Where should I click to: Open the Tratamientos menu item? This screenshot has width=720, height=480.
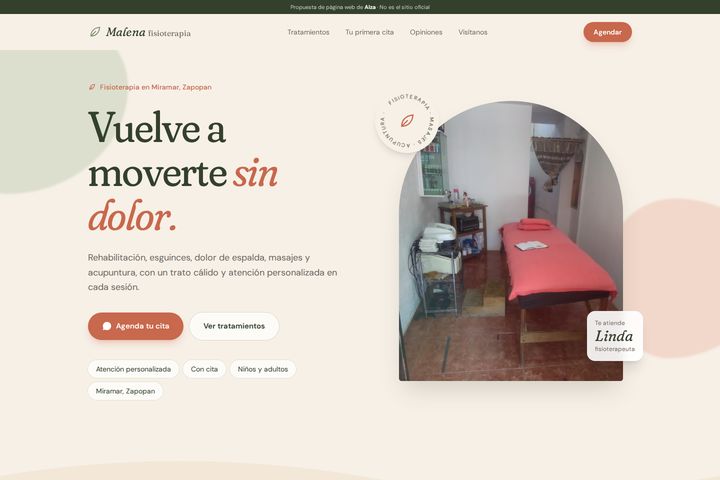point(308,32)
